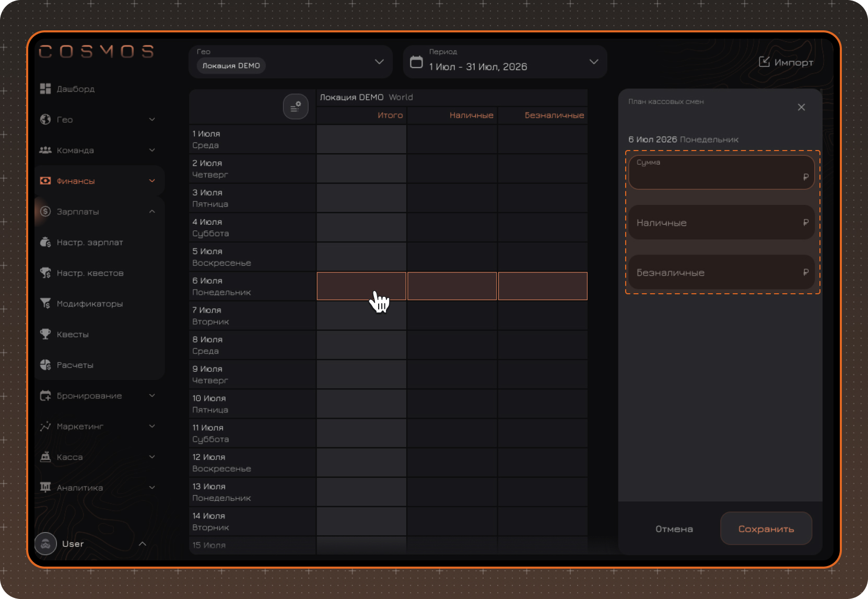Click the User avatar icon
Image resolution: width=868 pixels, height=599 pixels.
45,544
